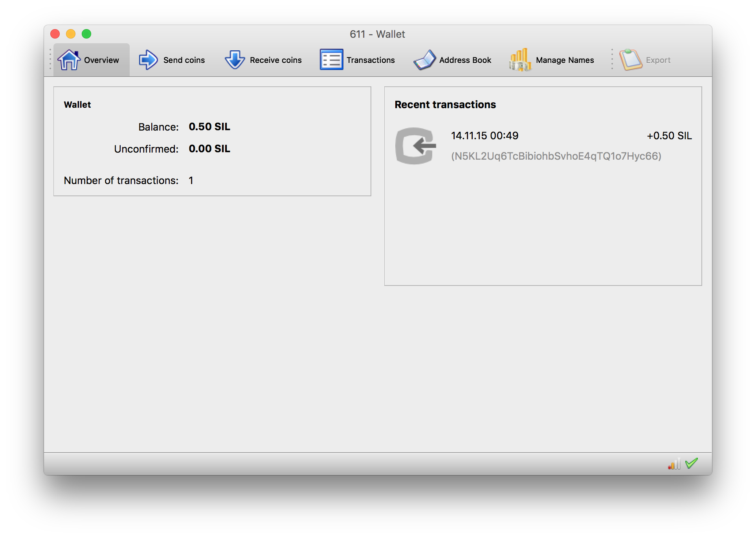756x538 pixels.
Task: Click the Send coins arrow icon
Action: coord(148,60)
